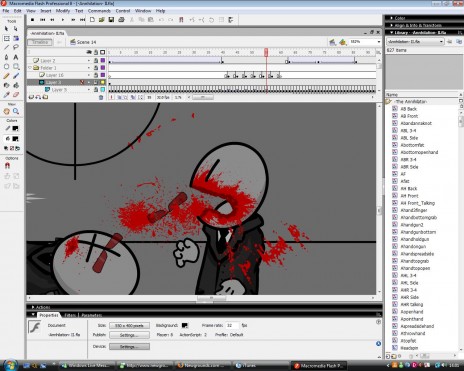Toggle show/hide all layers eye icon
464x371 pixels.
pyautogui.click(x=89, y=52)
